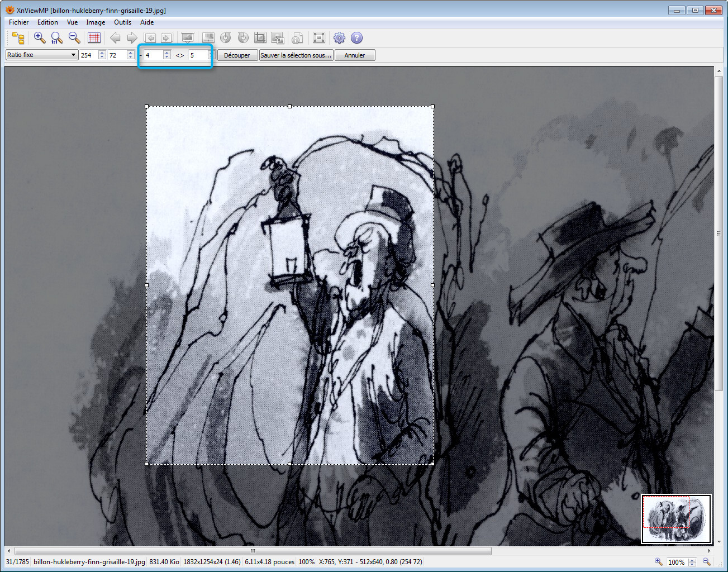The width and height of the screenshot is (728, 572).
Task: Toggle the red grid overlay icon
Action: (x=94, y=38)
